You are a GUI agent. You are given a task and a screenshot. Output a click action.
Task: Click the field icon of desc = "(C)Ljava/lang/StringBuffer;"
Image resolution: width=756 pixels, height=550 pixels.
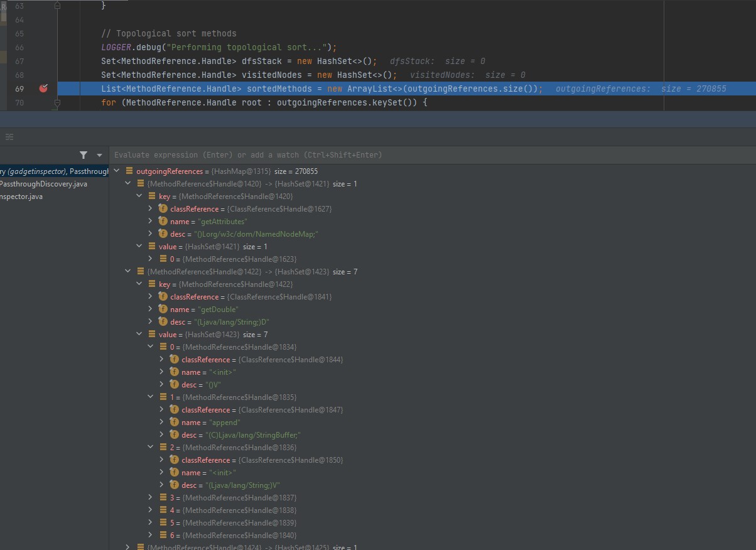point(175,434)
